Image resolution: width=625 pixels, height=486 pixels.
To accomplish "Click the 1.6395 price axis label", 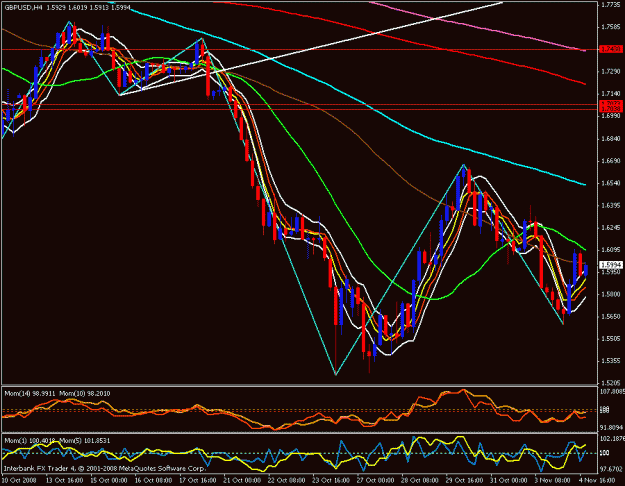I will [x=611, y=206].
